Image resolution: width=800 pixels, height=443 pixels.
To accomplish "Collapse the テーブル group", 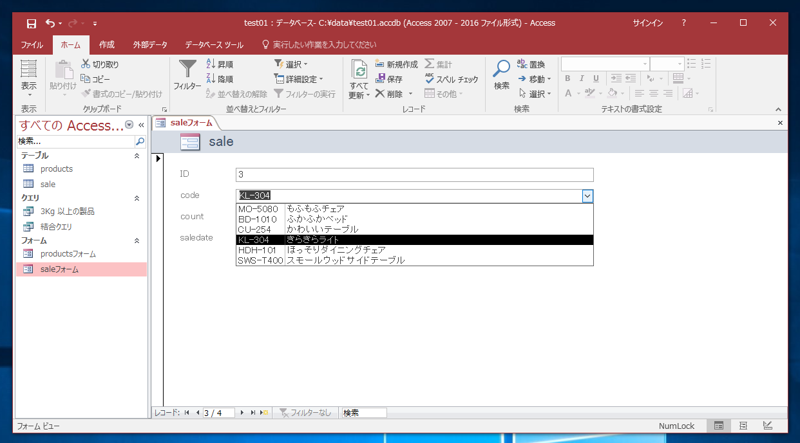I will [137, 156].
